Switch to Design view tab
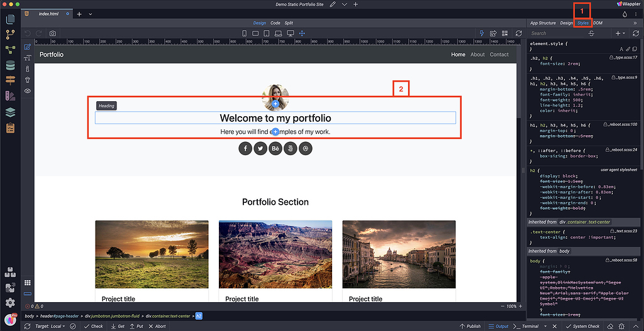The width and height of the screenshot is (644, 331). [x=259, y=23]
